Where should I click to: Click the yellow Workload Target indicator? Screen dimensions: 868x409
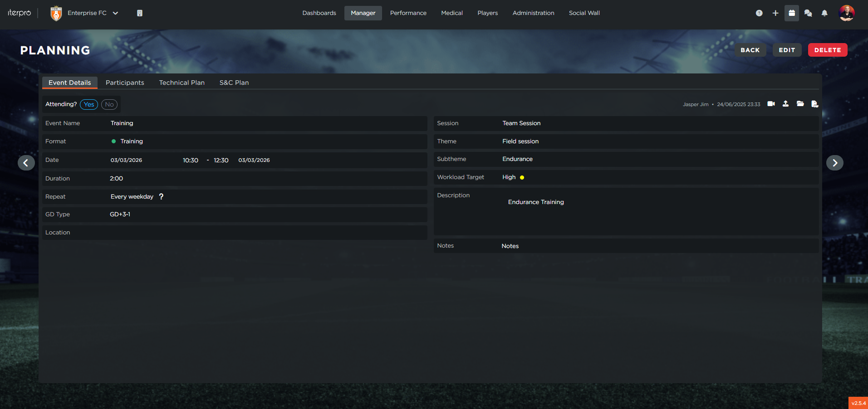click(x=522, y=177)
